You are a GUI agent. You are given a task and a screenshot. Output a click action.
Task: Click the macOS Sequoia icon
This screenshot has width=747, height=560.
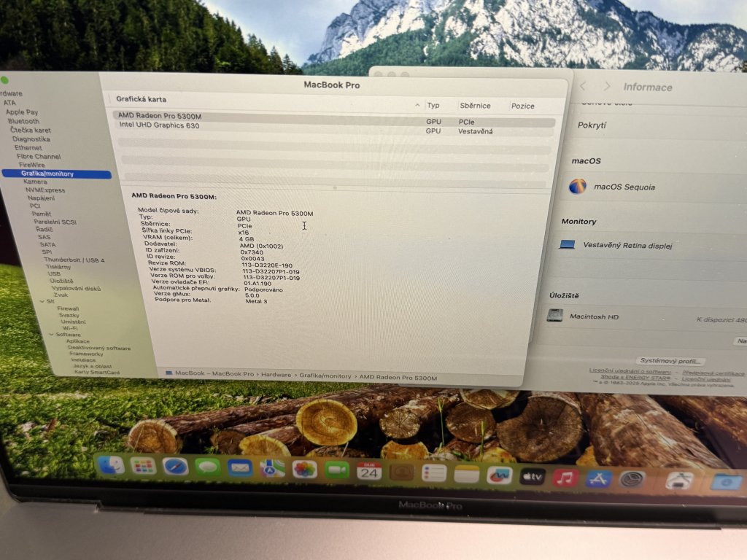[x=578, y=186]
